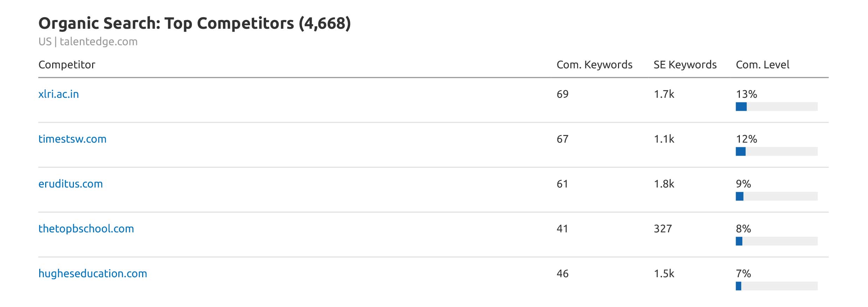
Task: Click the eruditus.com link
Action: [70, 184]
